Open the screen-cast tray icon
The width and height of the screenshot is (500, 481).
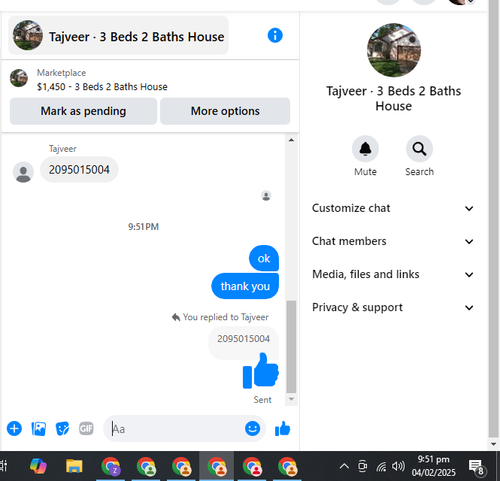(363, 466)
